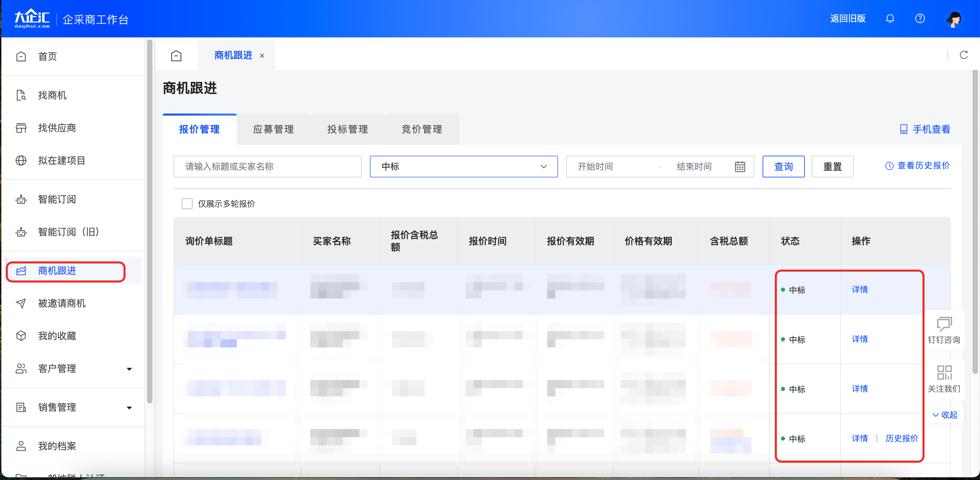Open 详情 in the second table row
Image resolution: width=980 pixels, height=480 pixels.
[x=860, y=339]
